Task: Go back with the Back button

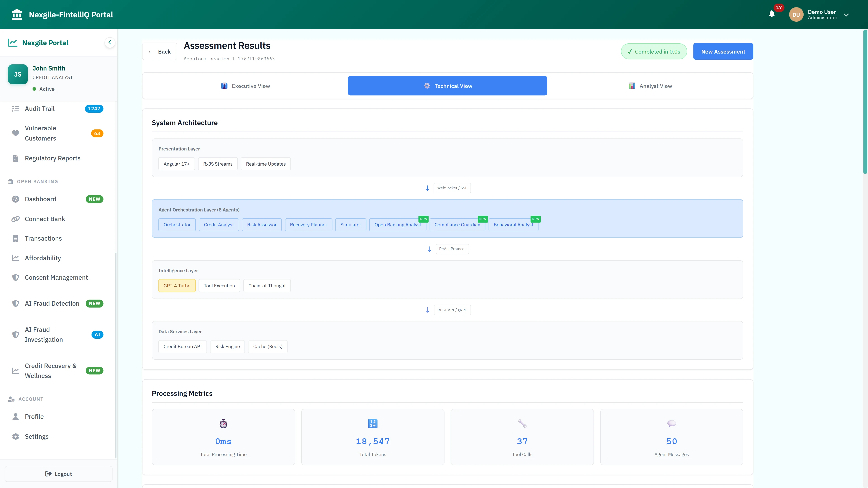Action: pos(159,52)
